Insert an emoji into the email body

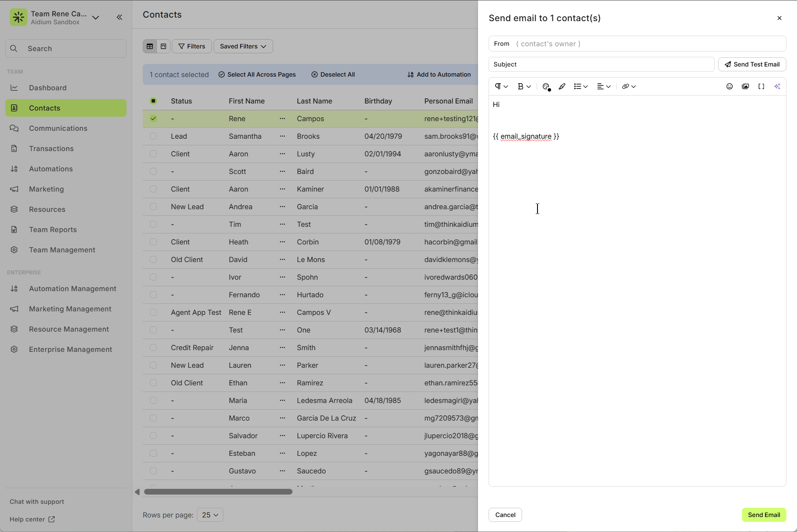tap(730, 86)
